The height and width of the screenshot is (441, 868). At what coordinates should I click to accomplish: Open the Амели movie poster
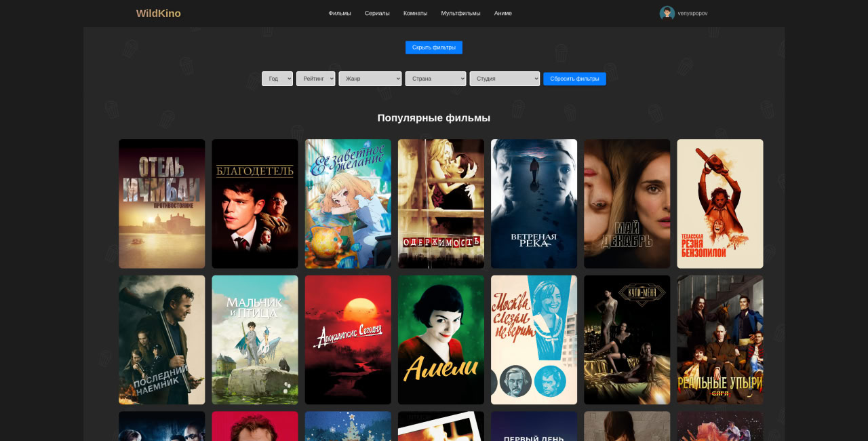[441, 340]
